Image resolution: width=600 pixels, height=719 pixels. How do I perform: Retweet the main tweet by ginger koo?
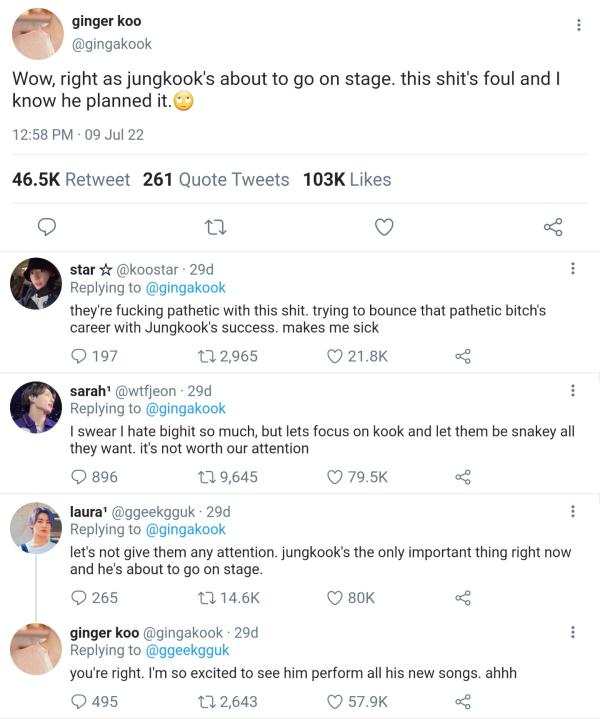coord(214,227)
